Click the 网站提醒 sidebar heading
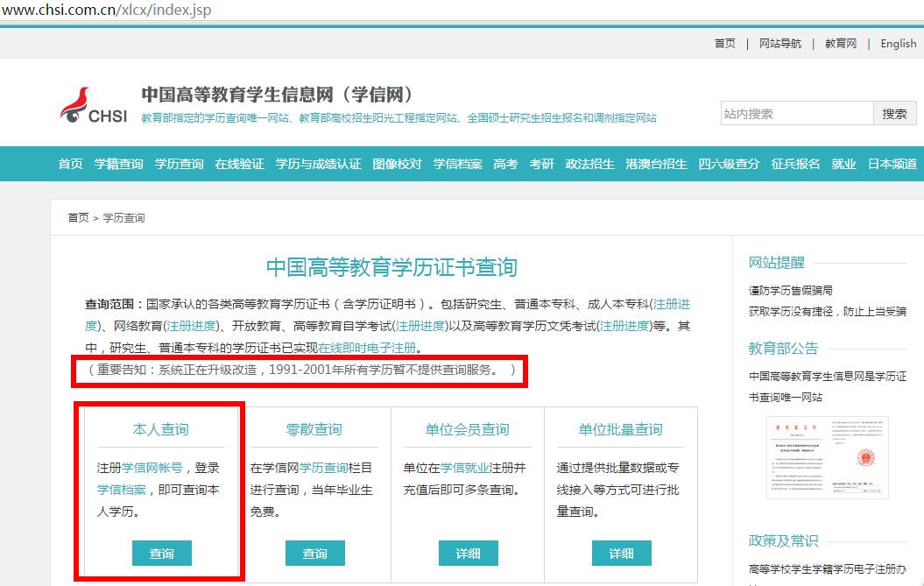Viewport: 924px width, 586px height. point(777,263)
